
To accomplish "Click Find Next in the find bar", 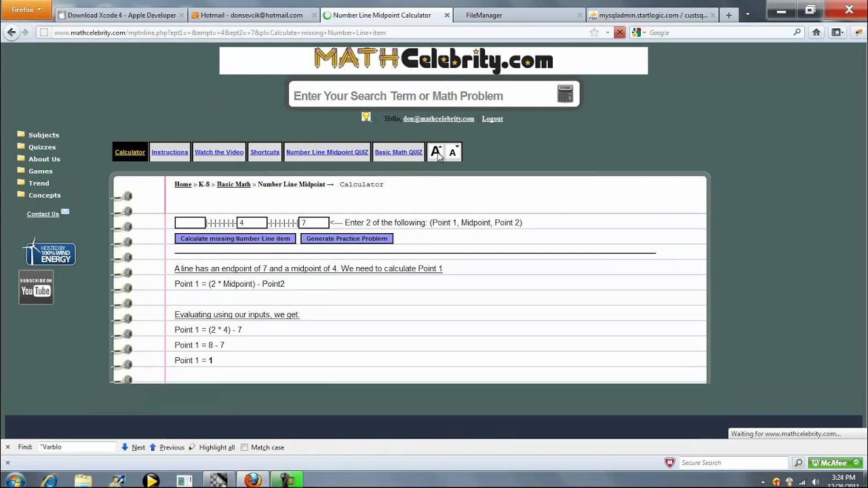I will [x=133, y=447].
